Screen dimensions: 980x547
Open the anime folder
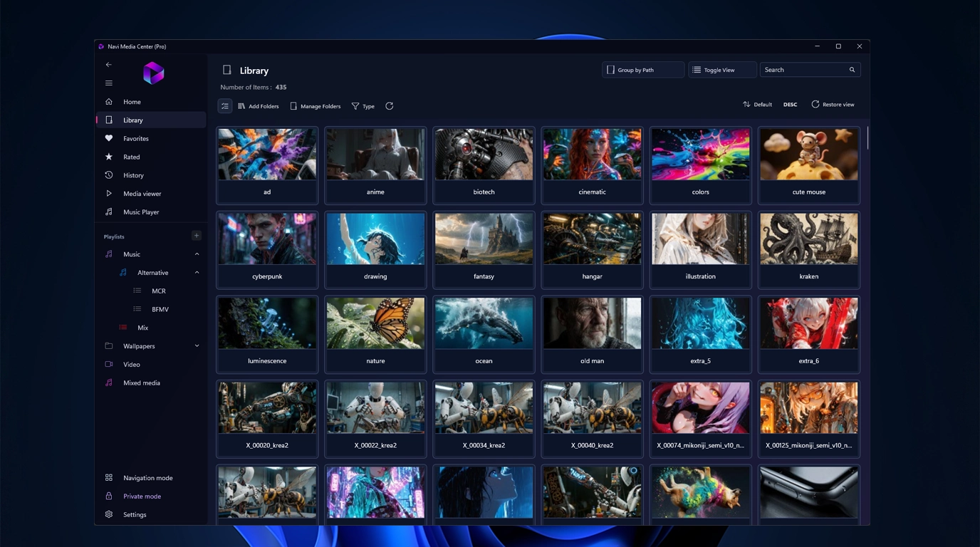coord(375,165)
